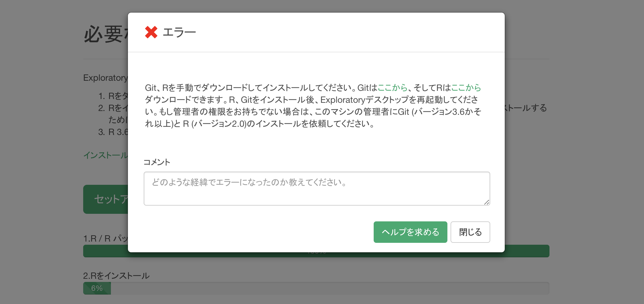Open the Git download ここから link
Image resolution: width=644 pixels, height=304 pixels.
click(393, 88)
